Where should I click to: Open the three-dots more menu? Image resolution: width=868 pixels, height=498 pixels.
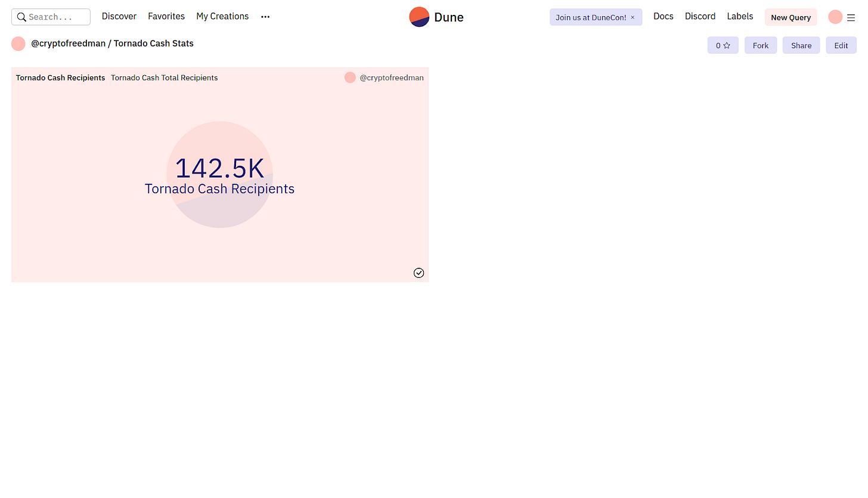tap(265, 17)
